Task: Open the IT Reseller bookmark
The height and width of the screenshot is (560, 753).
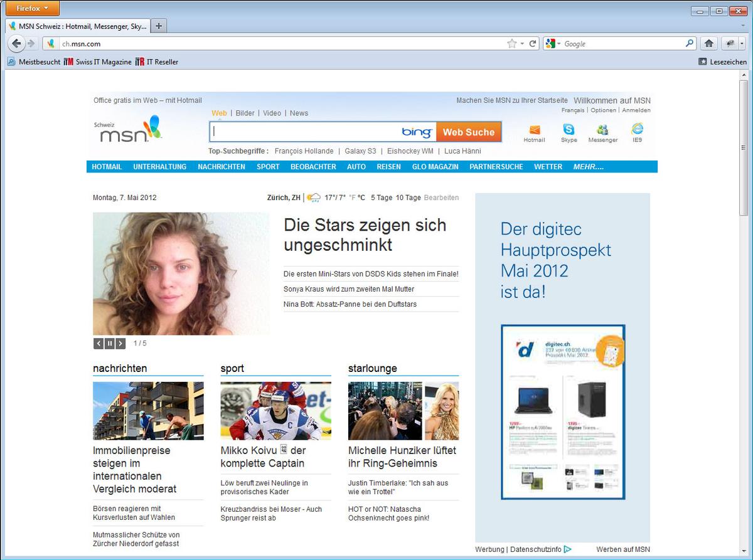Action: pos(157,61)
